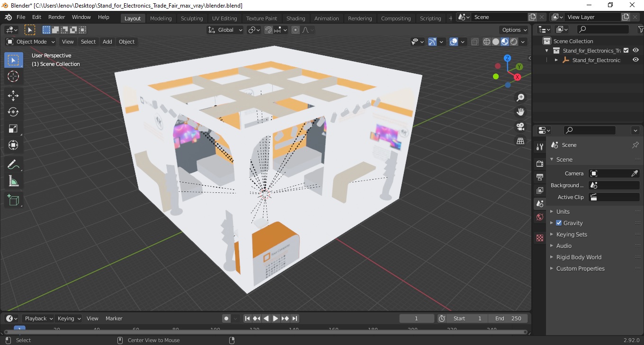Open the viewport Options dropdown

[514, 30]
